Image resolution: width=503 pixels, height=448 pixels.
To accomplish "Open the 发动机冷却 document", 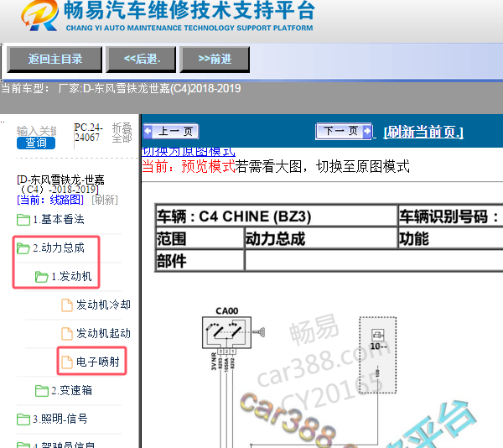I will coord(103,305).
